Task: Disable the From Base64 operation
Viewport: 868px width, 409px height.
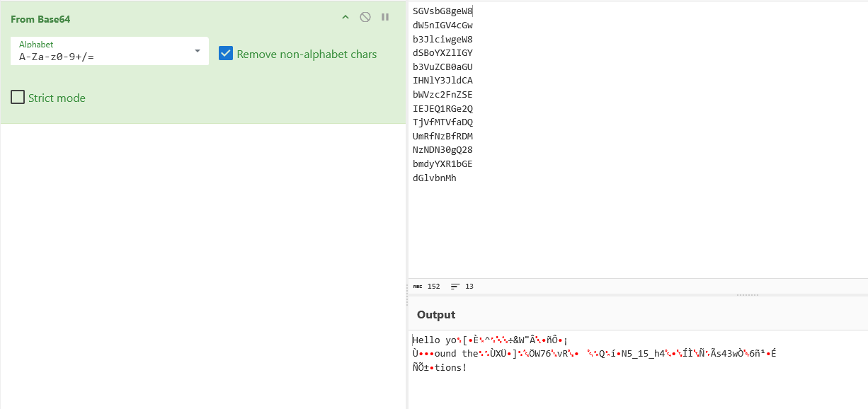Action: click(x=365, y=17)
